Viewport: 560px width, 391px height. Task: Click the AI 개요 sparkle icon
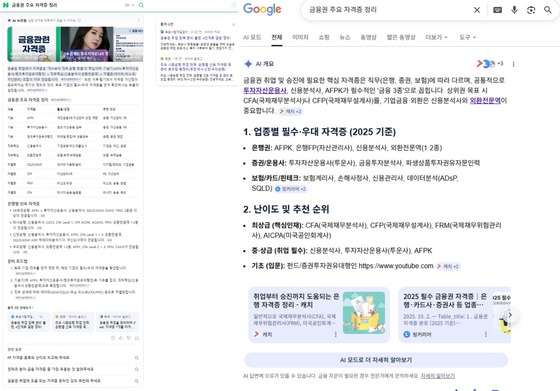point(248,64)
